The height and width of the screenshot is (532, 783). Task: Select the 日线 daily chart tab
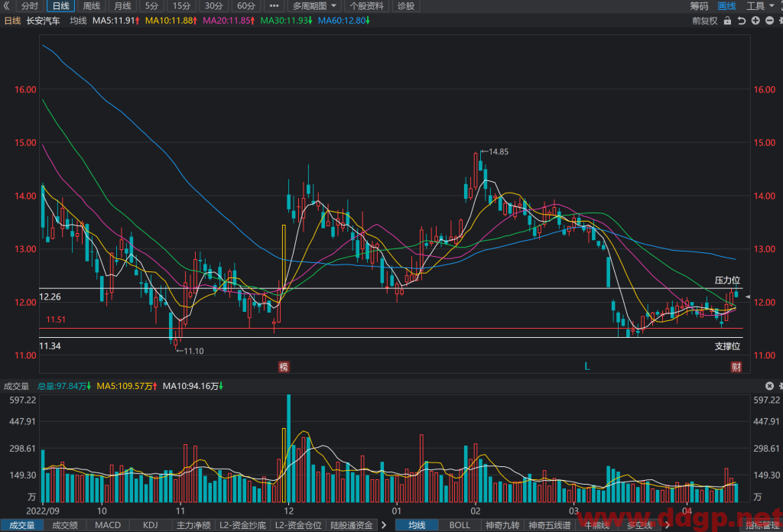pos(61,6)
